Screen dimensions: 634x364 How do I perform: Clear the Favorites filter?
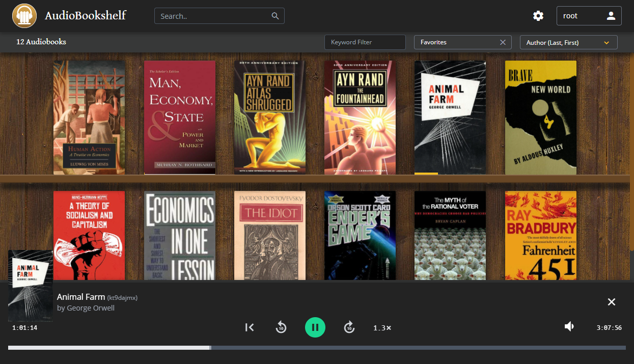click(x=503, y=42)
